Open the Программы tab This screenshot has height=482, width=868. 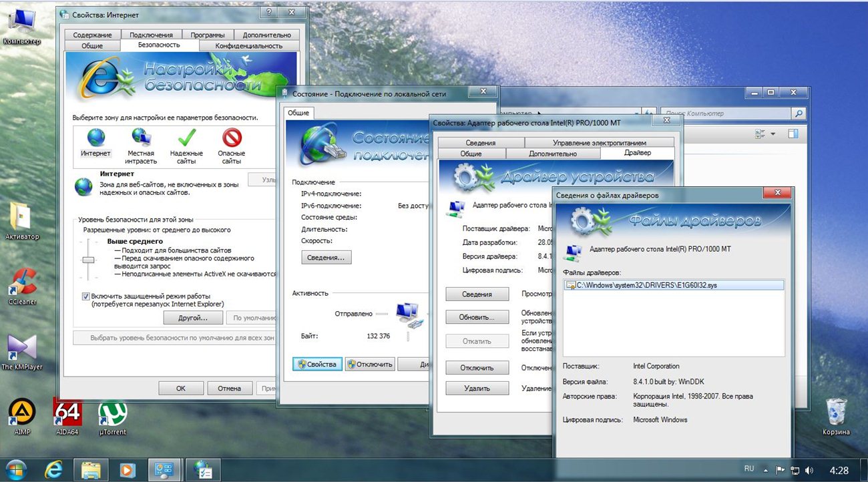pyautogui.click(x=207, y=35)
